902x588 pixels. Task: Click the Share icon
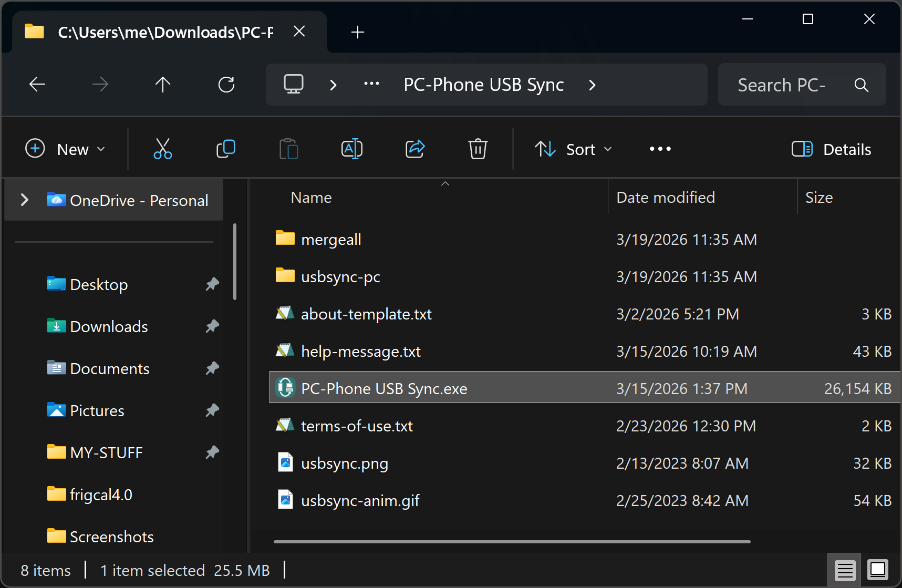coord(414,149)
